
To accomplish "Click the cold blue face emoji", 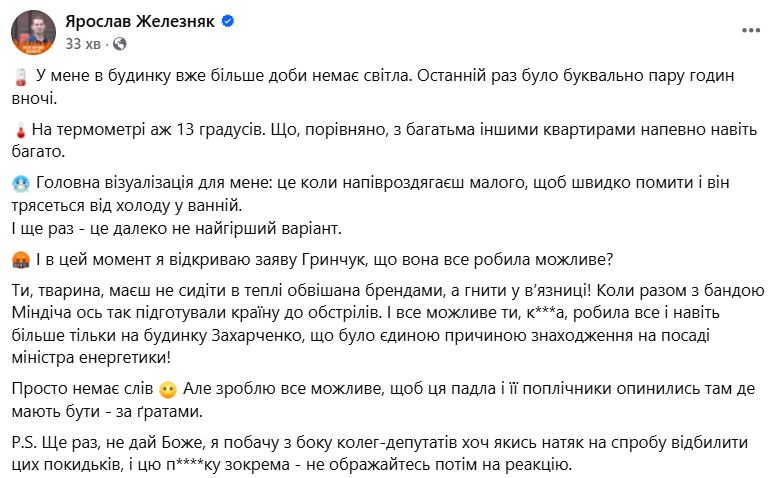I will [20, 185].
